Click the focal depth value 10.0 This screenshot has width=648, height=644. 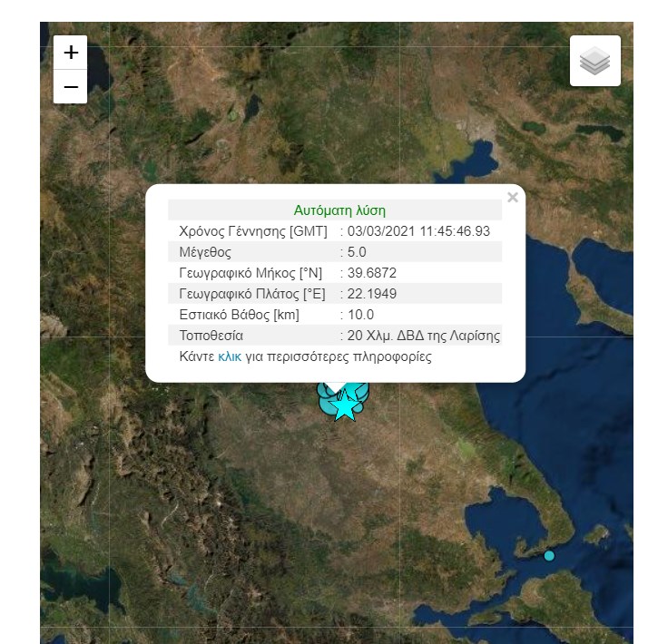coord(360,315)
